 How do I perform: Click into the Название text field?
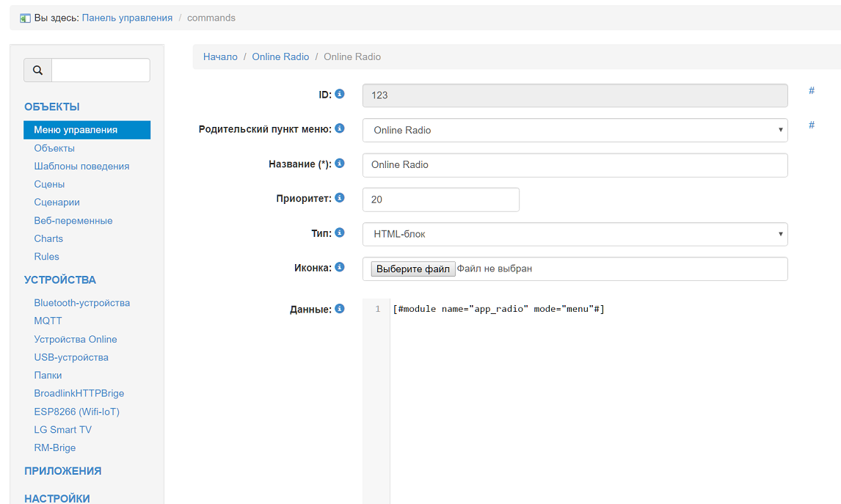pyautogui.click(x=575, y=165)
